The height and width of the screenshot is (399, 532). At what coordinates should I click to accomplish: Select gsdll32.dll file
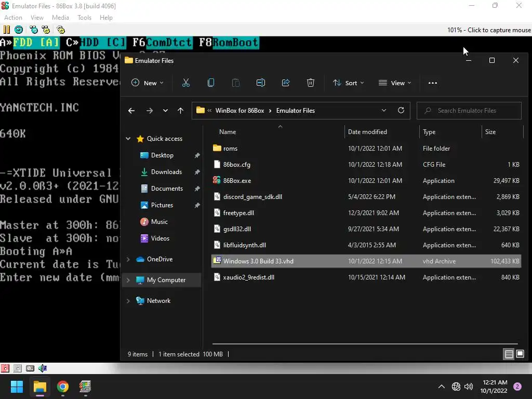[x=366, y=229]
